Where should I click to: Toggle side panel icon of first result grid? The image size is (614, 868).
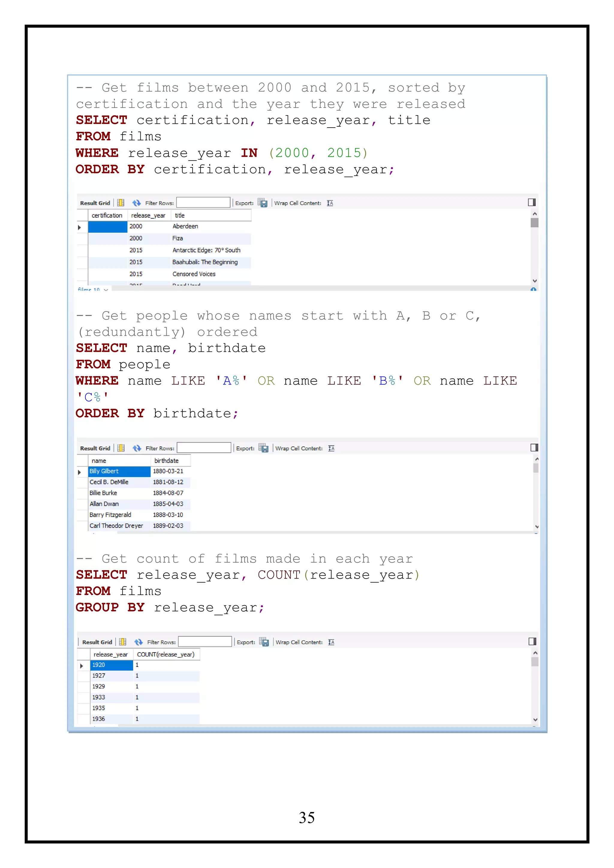(532, 202)
